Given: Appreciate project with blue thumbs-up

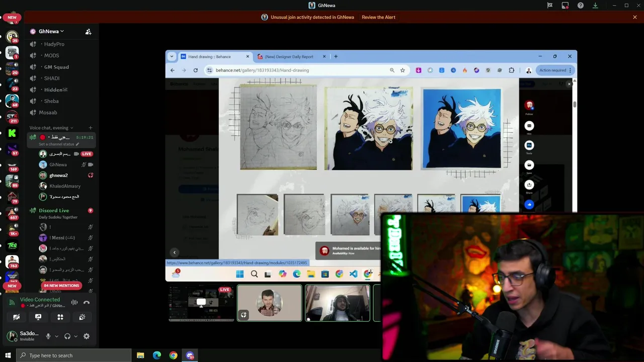Looking at the screenshot, I should point(529,204).
